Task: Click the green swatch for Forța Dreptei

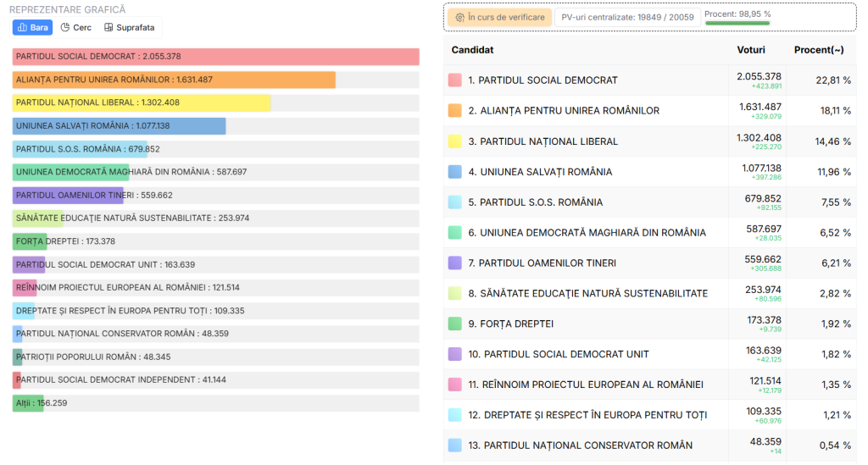Action: [x=454, y=324]
